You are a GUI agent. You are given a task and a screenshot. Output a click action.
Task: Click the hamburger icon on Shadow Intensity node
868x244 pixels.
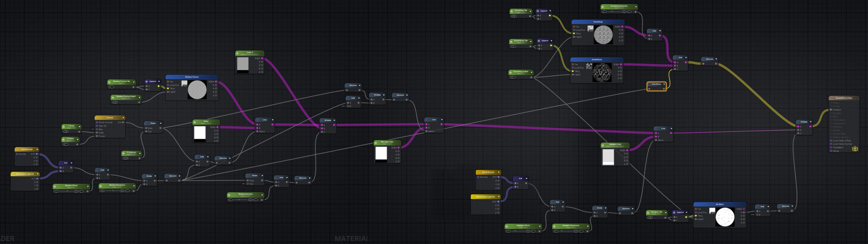click(230, 195)
